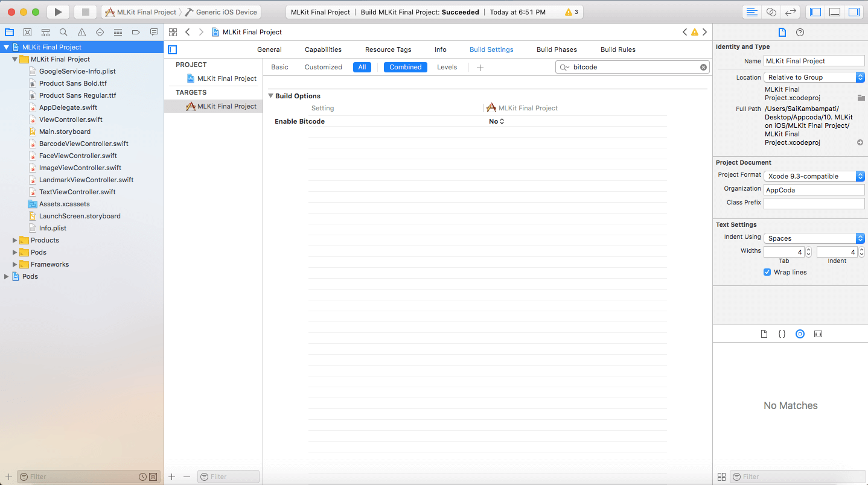Image resolution: width=868 pixels, height=485 pixels.
Task: Toggle the Utilities pane visibility
Action: [854, 12]
